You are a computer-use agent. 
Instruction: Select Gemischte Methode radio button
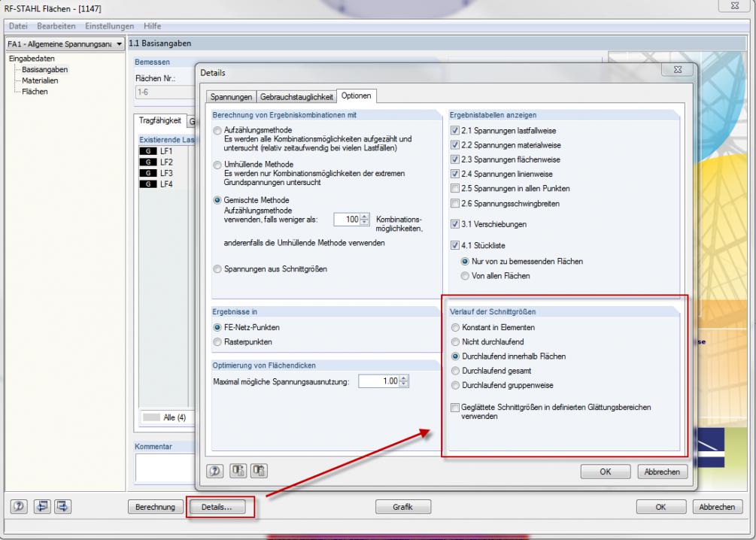pyautogui.click(x=217, y=200)
